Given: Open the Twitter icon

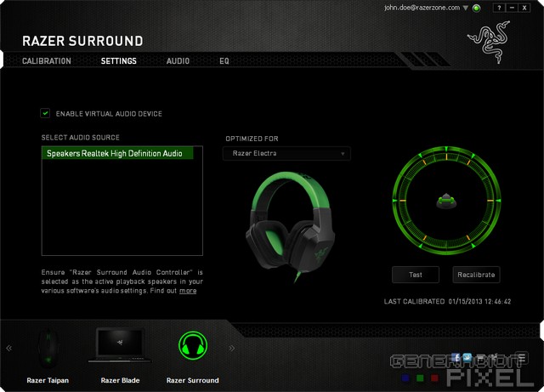Looking at the screenshot, I should 467,358.
